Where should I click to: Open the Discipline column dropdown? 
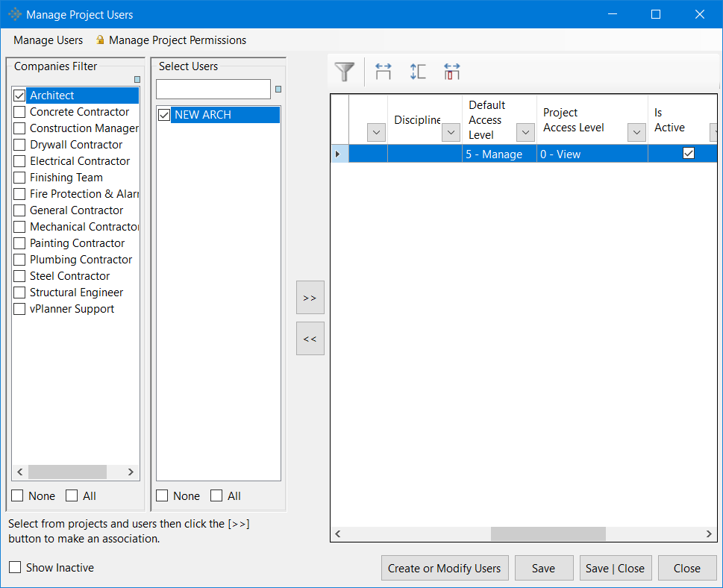pos(451,132)
